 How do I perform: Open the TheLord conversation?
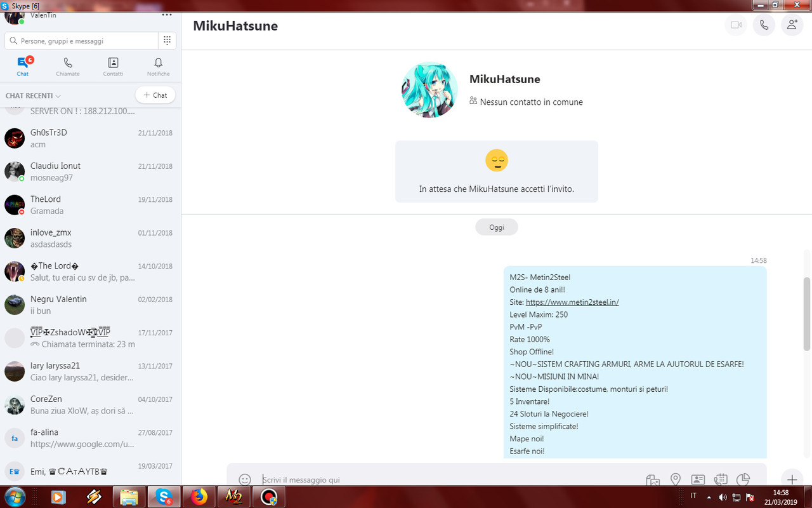point(91,205)
